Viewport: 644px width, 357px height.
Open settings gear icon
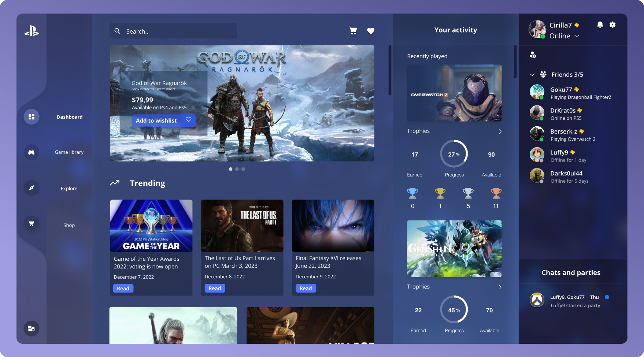coord(612,25)
